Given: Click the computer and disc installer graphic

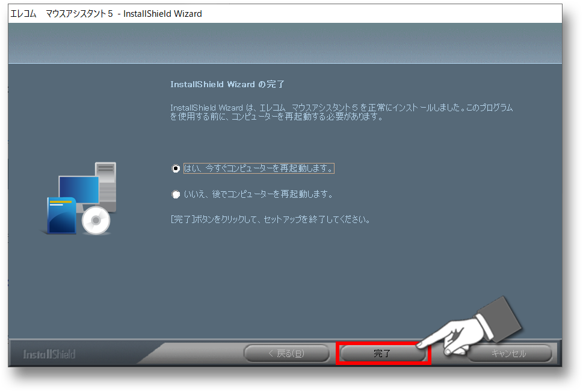Looking at the screenshot, I should pos(79,198).
